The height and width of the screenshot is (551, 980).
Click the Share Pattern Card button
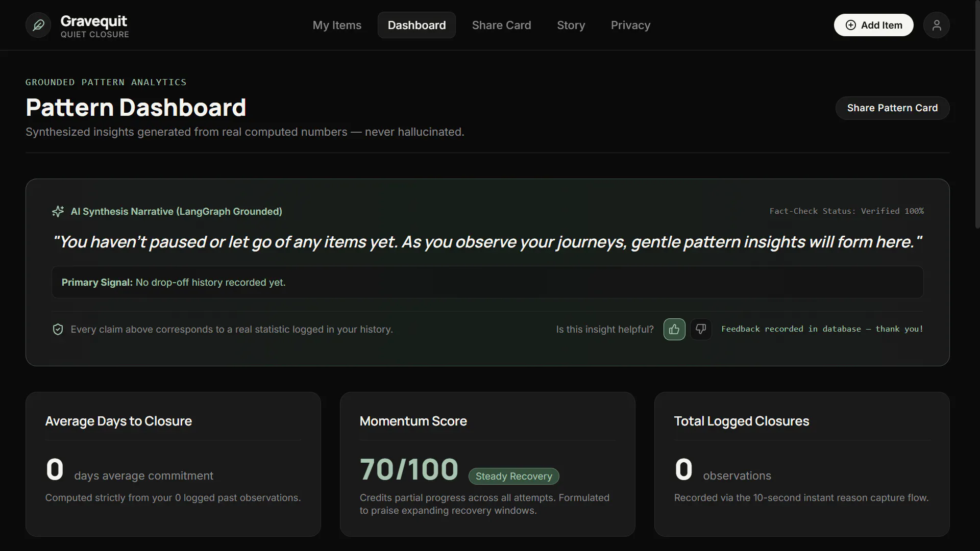(x=892, y=108)
